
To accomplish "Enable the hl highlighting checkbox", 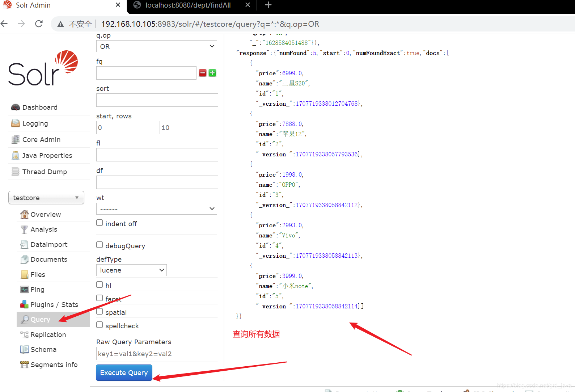I will [x=100, y=284].
